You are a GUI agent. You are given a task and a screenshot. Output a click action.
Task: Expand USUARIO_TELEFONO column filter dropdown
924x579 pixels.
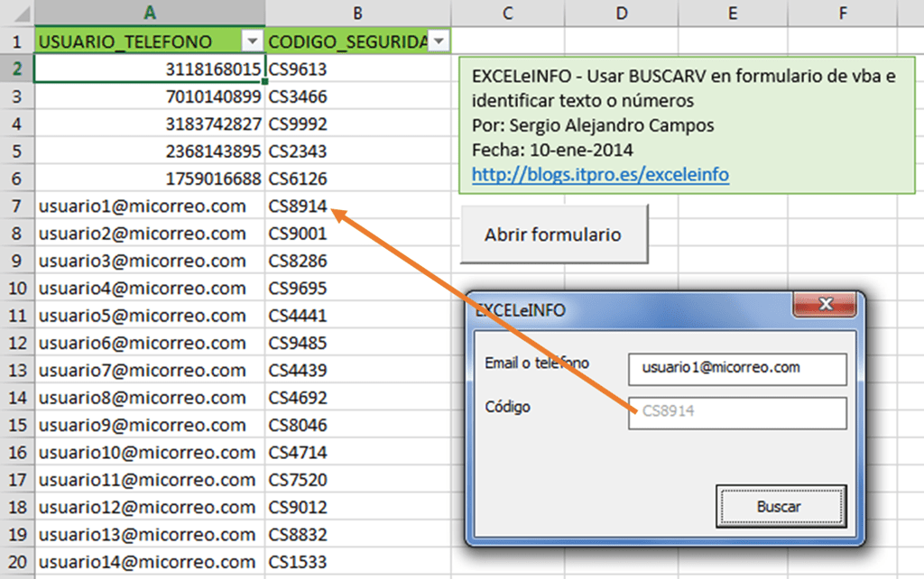(x=253, y=41)
